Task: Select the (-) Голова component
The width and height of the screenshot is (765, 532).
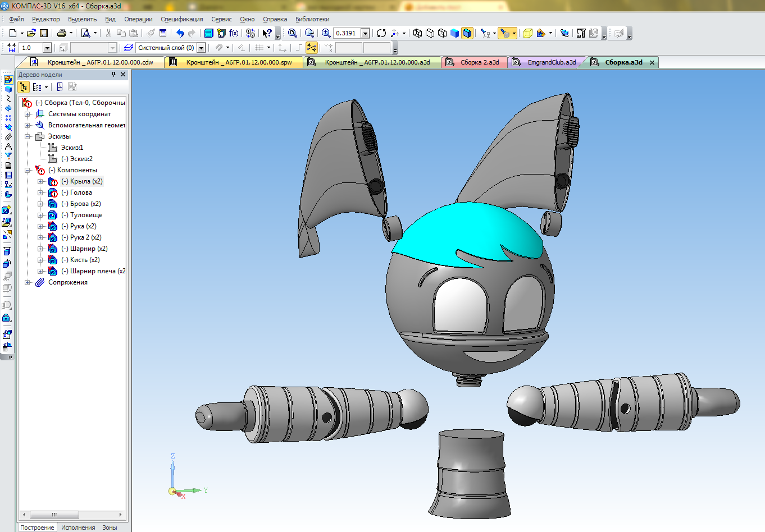Action: [x=76, y=192]
